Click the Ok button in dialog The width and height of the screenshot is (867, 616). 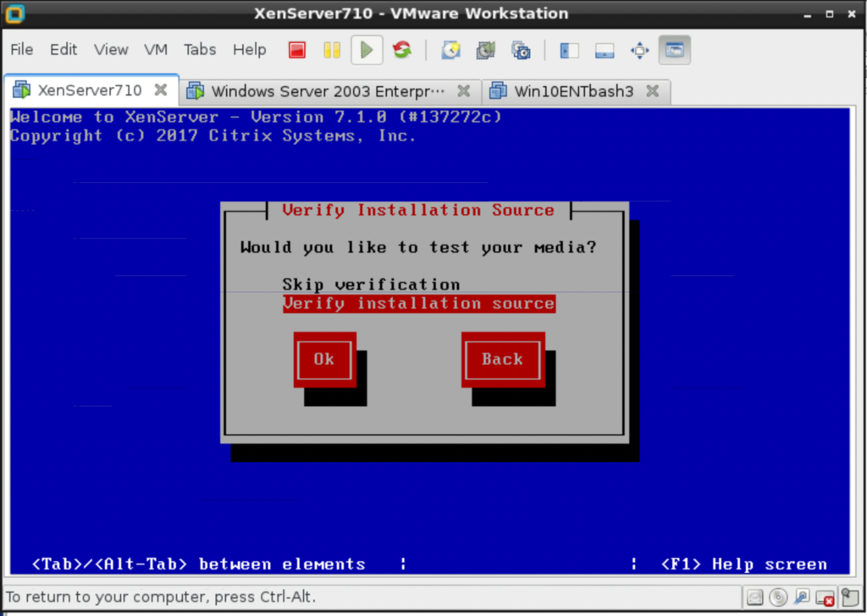(x=324, y=360)
